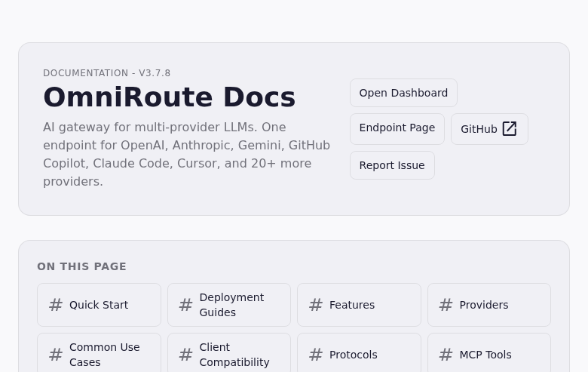Click the ON THIS PAGE heading
The image size is (588, 372).
click(81, 266)
